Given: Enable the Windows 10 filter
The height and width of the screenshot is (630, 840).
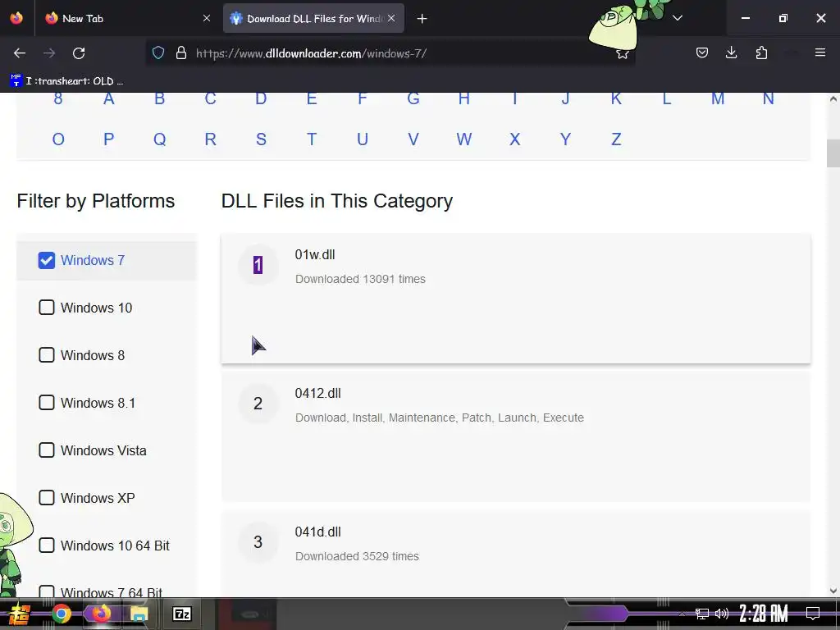Looking at the screenshot, I should click(47, 308).
